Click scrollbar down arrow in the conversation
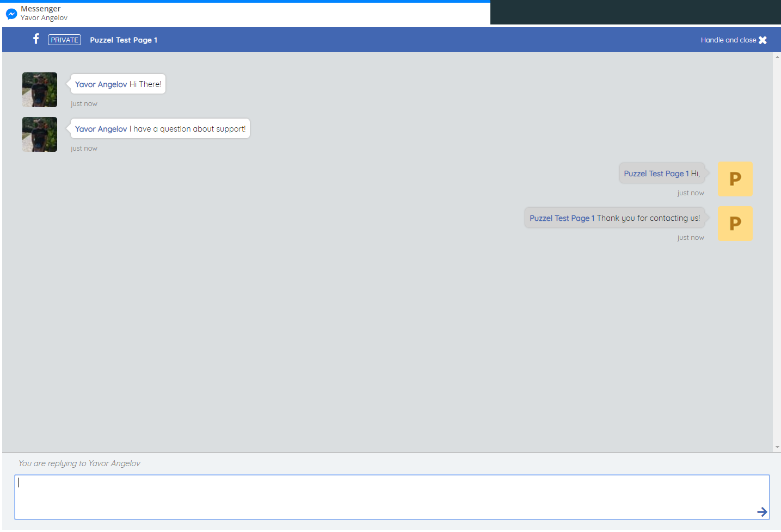781x532 pixels. coord(777,447)
